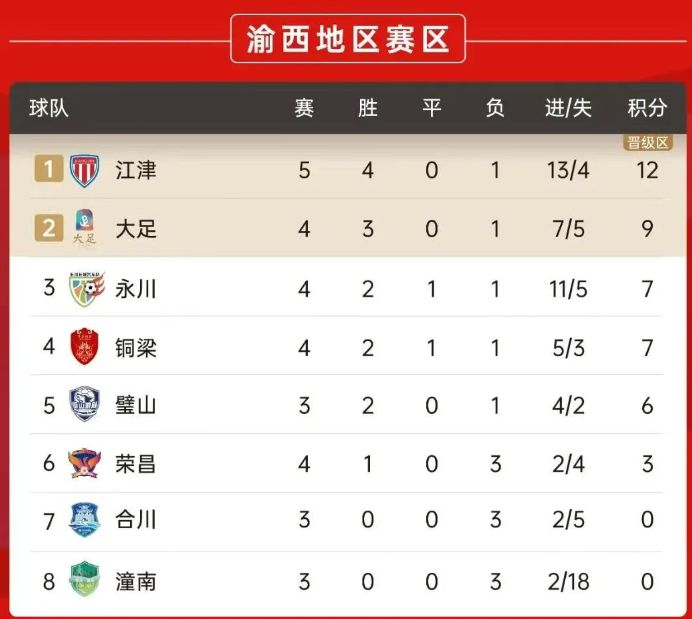Click the 晋级区 promotion zone label
692x619 pixels.
pos(647,143)
